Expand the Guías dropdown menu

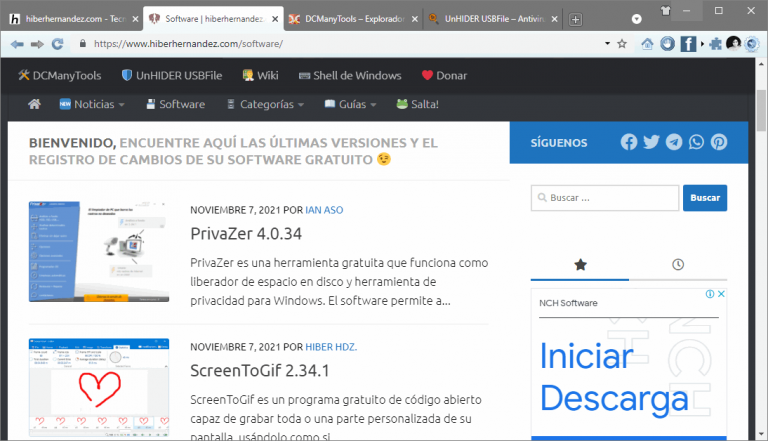[350, 104]
